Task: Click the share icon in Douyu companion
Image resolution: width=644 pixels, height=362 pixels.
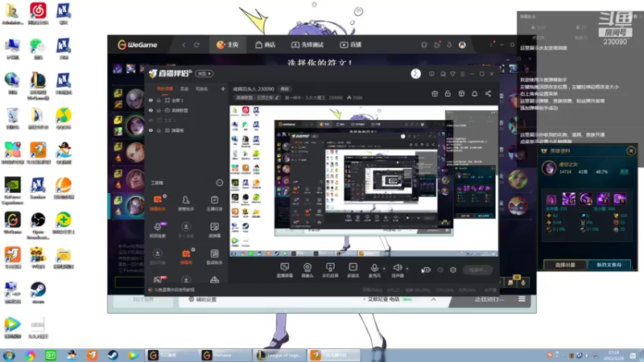Action: click(x=488, y=93)
